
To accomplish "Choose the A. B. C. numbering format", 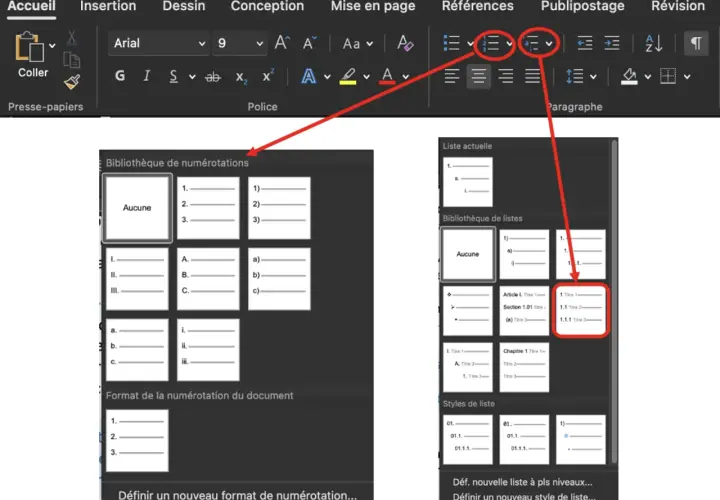I will (208, 279).
